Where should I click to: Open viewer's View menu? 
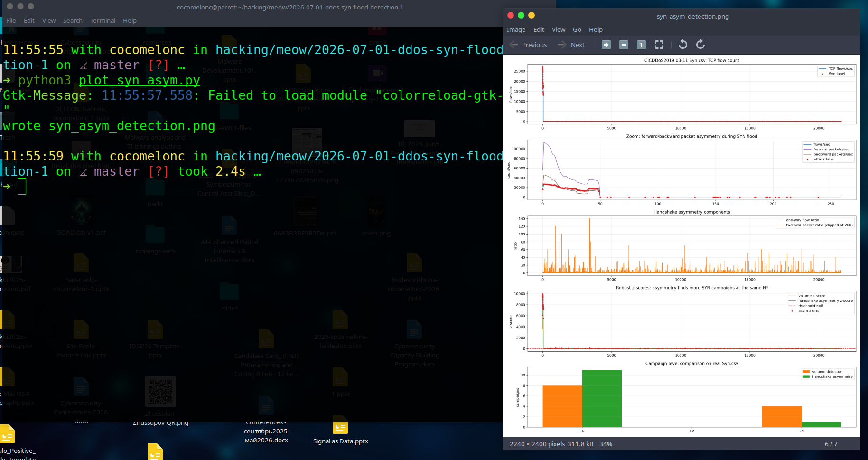558,29
